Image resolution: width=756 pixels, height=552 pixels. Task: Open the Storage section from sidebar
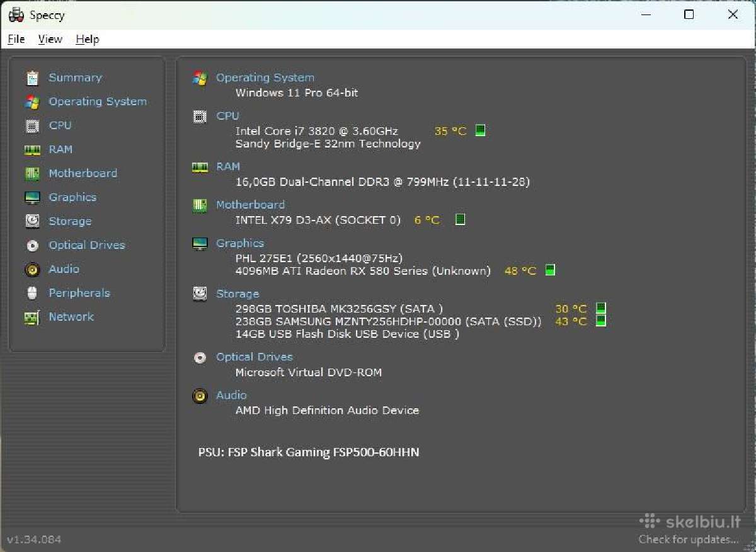(70, 221)
